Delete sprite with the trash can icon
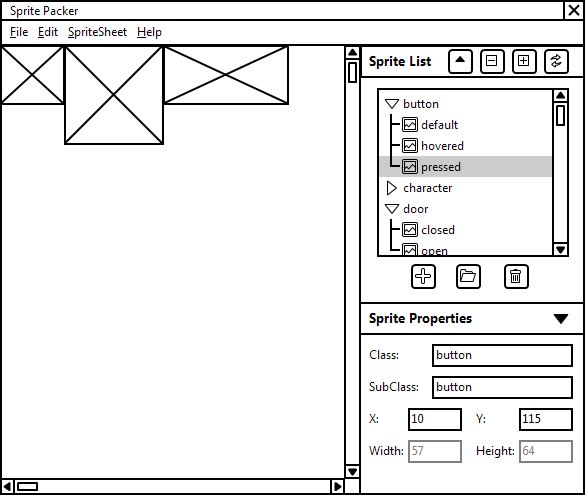Screen dimensions: 585x495 [516, 276]
